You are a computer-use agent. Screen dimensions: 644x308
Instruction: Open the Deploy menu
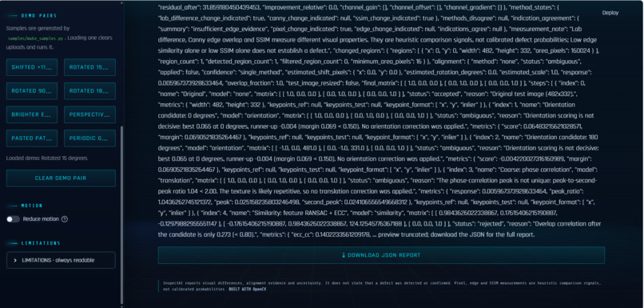[610, 13]
